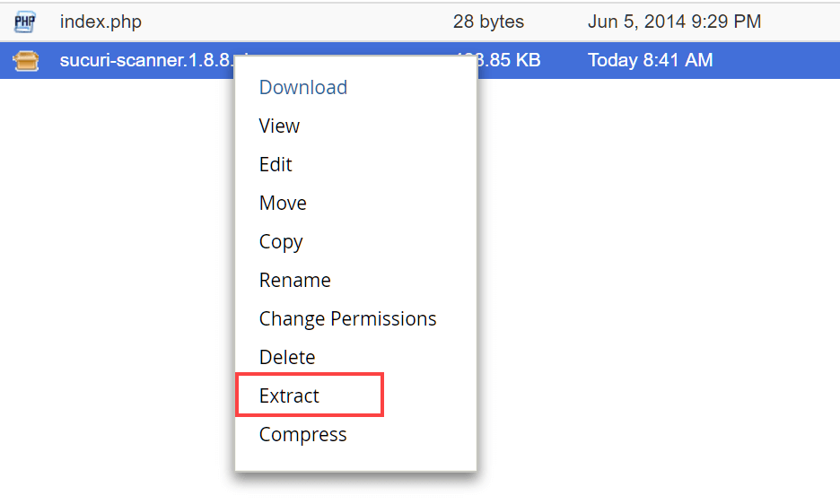Choose Delete from the context menu
This screenshot has height=504, width=840.
(287, 357)
